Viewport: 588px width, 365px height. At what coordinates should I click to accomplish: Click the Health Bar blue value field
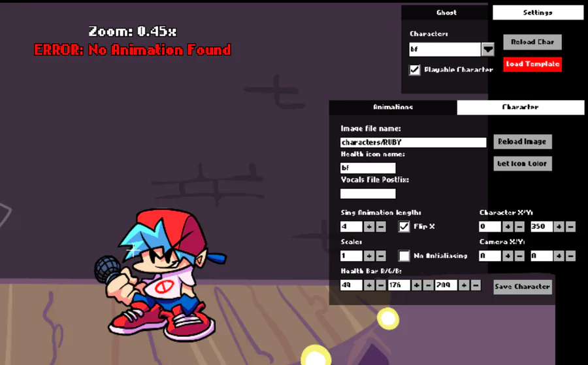(446, 285)
